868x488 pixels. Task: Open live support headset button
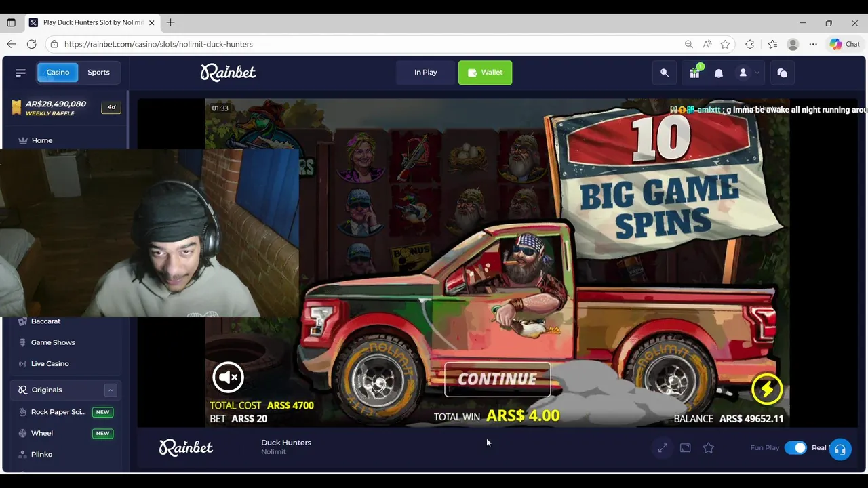[x=840, y=449]
